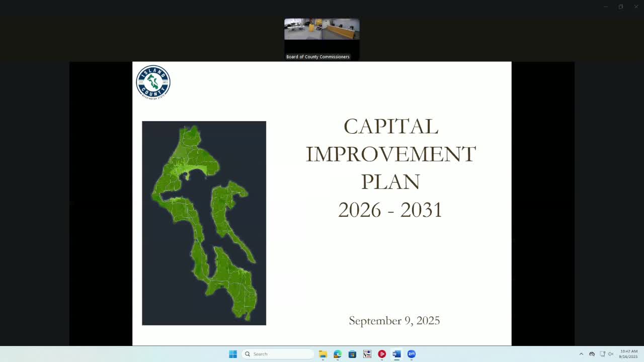
Task: Open the Windows Start menu
Action: tap(232, 354)
